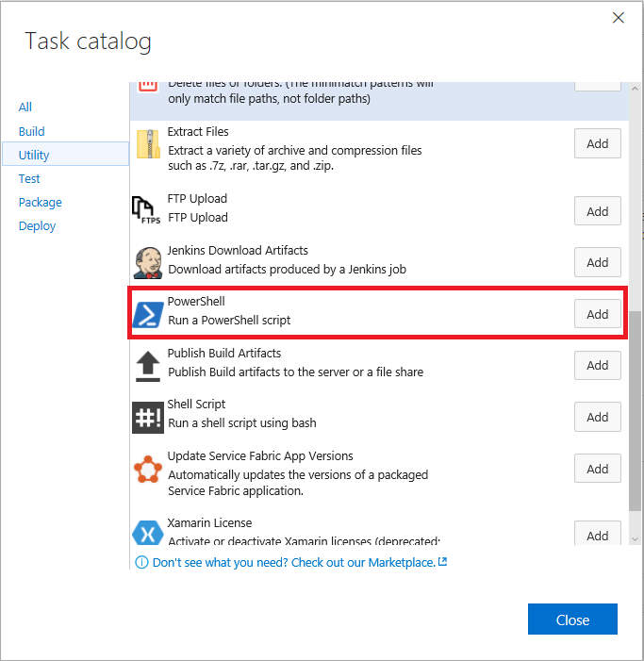Add the FTP Upload task
The width and height of the screenshot is (644, 661).
coord(597,211)
